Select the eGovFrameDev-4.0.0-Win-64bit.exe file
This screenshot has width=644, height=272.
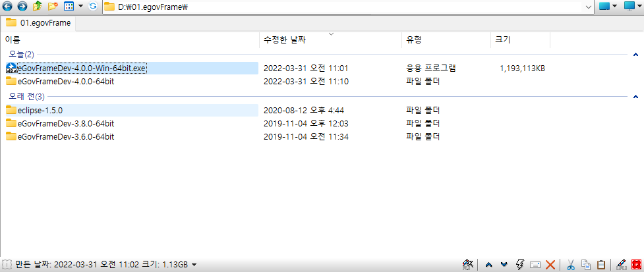[82, 68]
